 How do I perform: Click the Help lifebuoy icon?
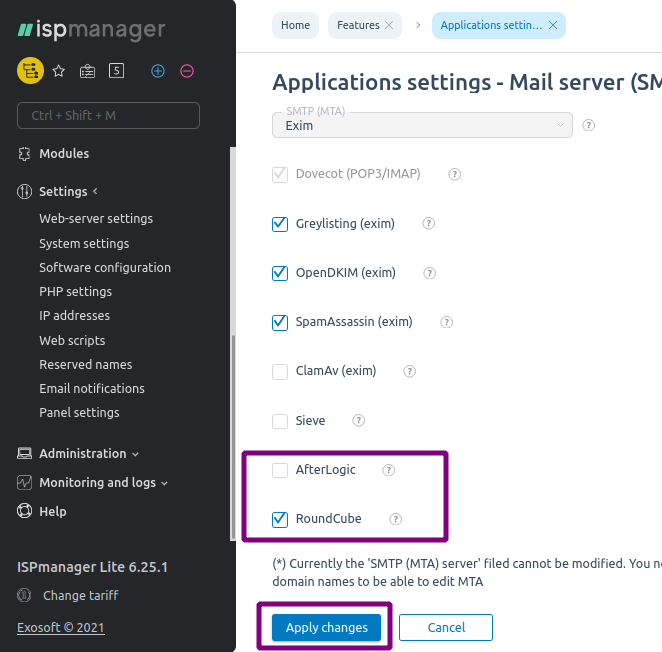(24, 511)
